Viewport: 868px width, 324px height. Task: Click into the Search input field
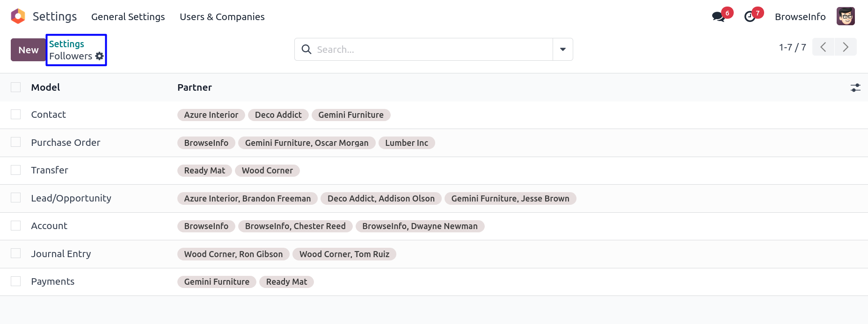pyautogui.click(x=430, y=50)
